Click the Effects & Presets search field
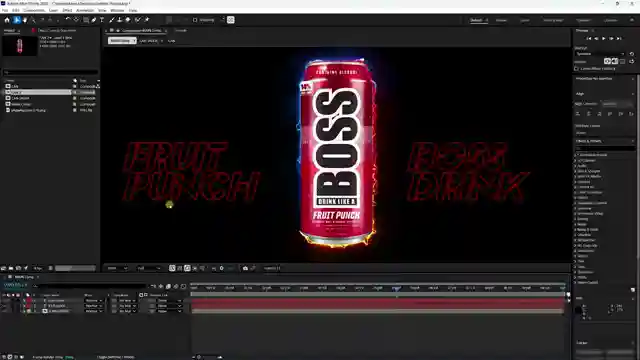This screenshot has height=360, width=640. click(605, 148)
